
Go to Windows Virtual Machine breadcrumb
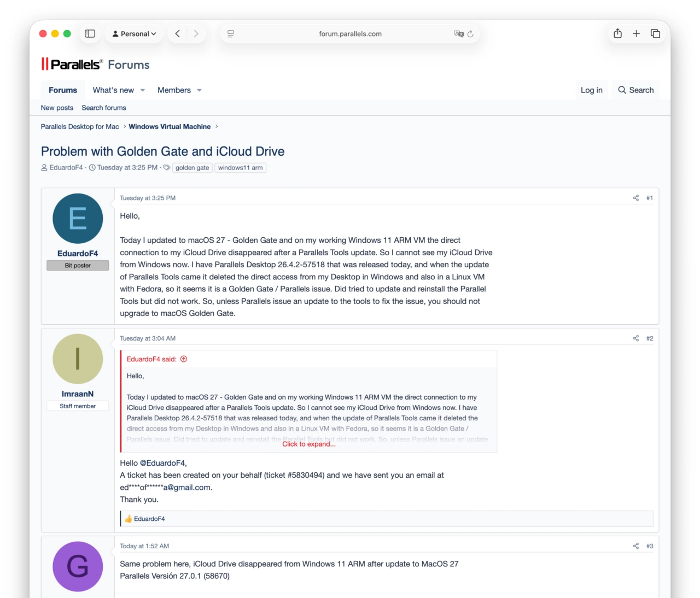(170, 126)
